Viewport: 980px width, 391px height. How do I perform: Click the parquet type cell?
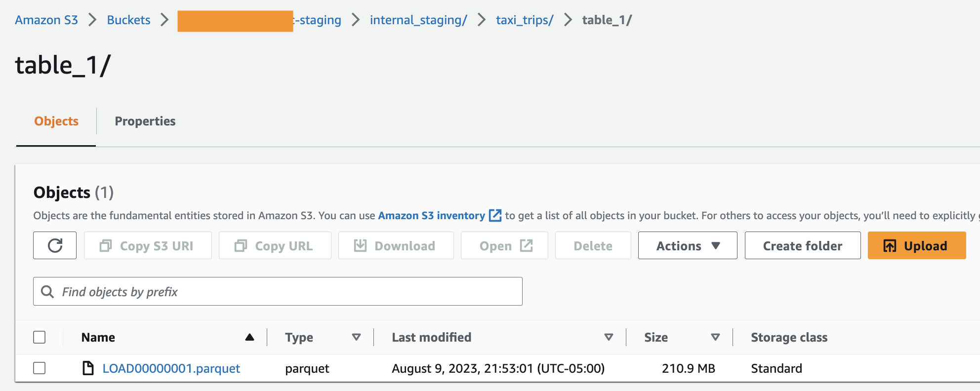pos(307,369)
